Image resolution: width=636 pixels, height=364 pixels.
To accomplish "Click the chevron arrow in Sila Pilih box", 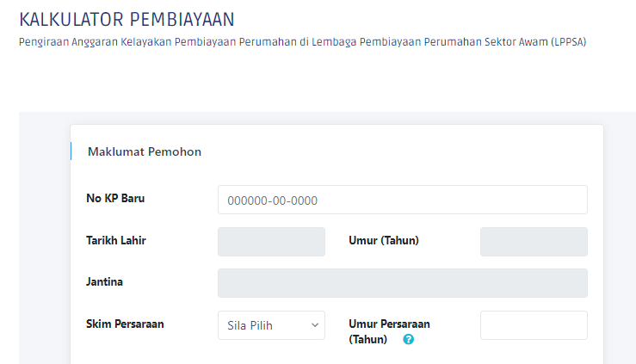I will (x=314, y=325).
